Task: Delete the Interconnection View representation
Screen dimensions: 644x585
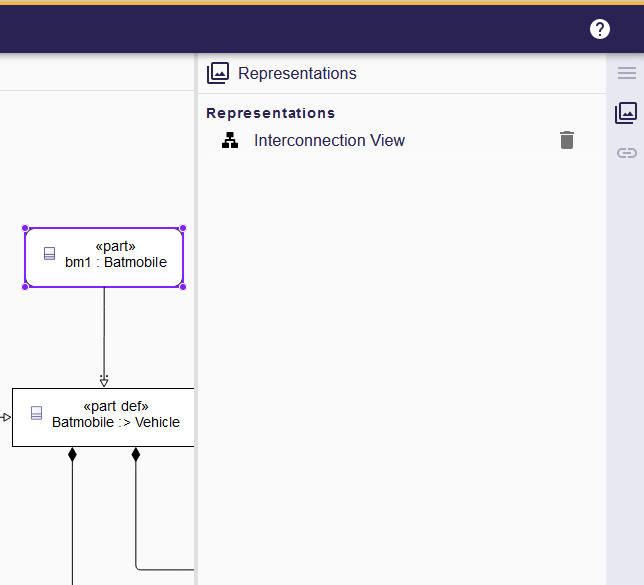Action: (x=567, y=140)
